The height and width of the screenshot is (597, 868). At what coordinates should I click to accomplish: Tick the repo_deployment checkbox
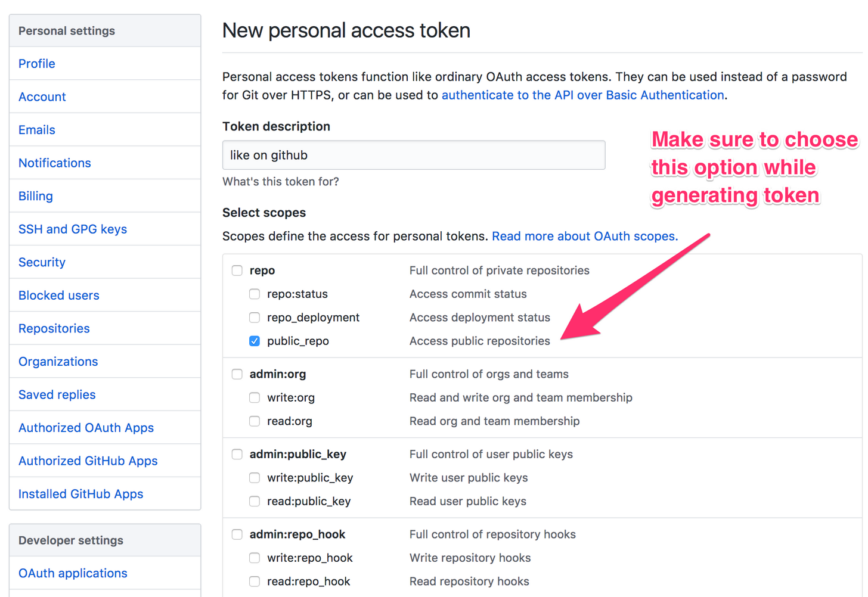[255, 318]
